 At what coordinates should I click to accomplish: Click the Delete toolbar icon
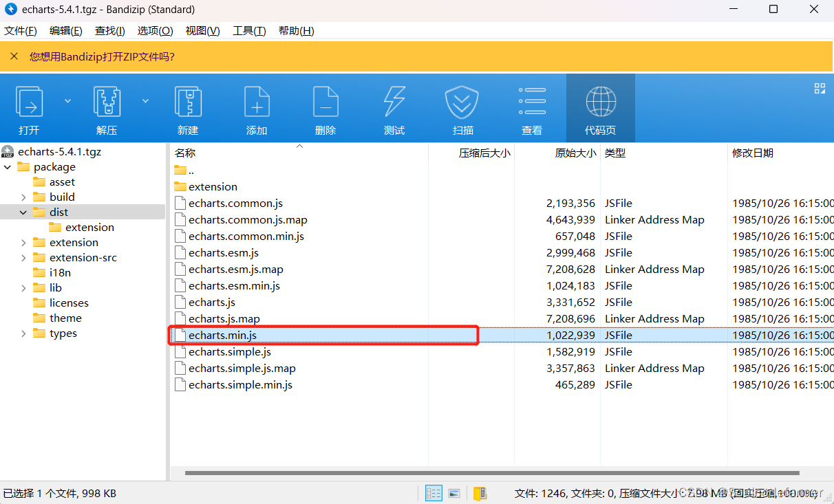[x=325, y=102]
